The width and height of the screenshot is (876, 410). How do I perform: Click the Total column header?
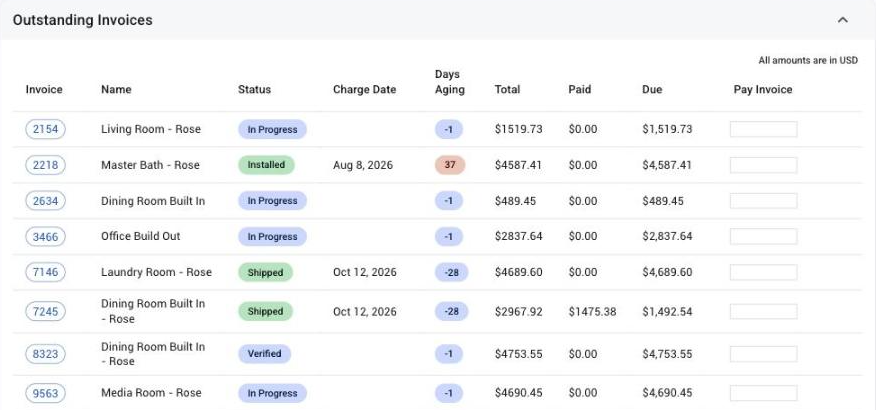coord(507,89)
